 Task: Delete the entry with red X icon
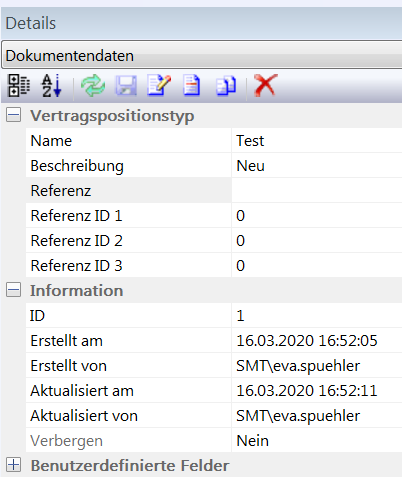(x=265, y=86)
